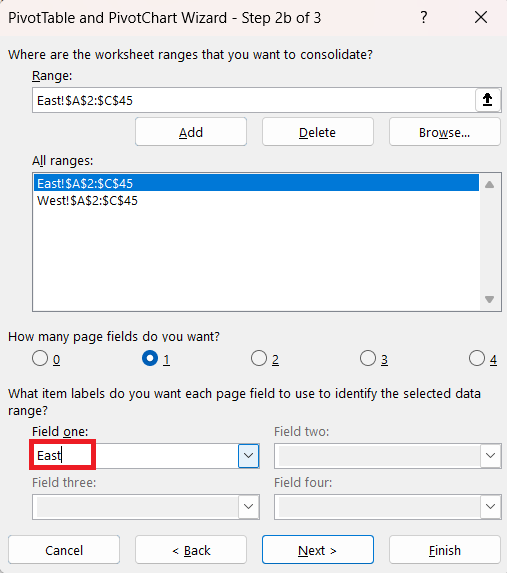Click the Finish button
Screen dimensions: 507x573
click(444, 550)
